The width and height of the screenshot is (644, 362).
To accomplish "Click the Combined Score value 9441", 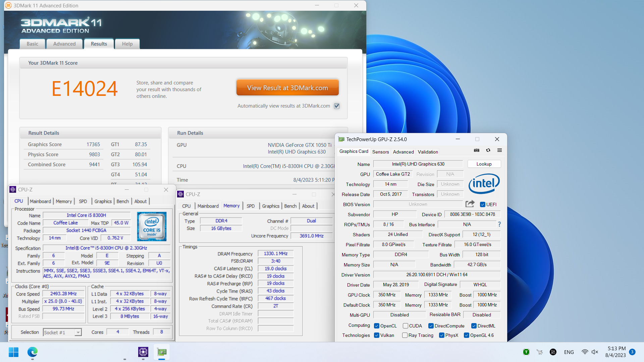I will pos(94,165).
